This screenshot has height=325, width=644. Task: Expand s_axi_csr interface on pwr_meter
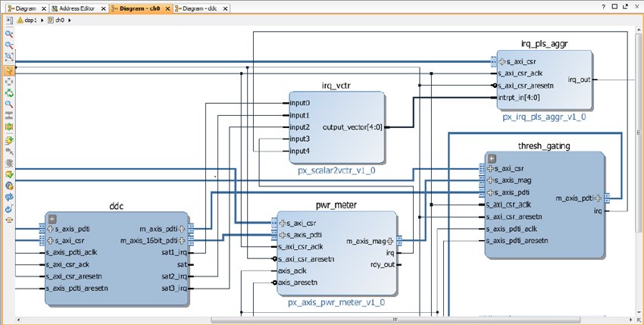[282, 223]
